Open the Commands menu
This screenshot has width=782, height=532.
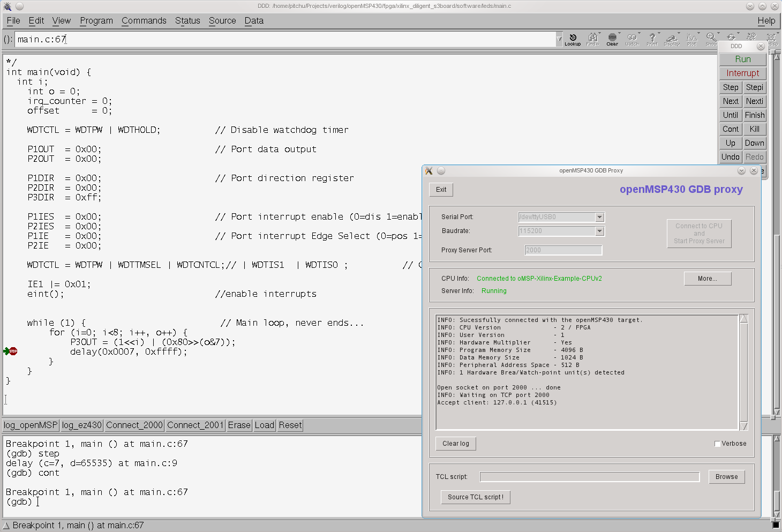pyautogui.click(x=144, y=20)
